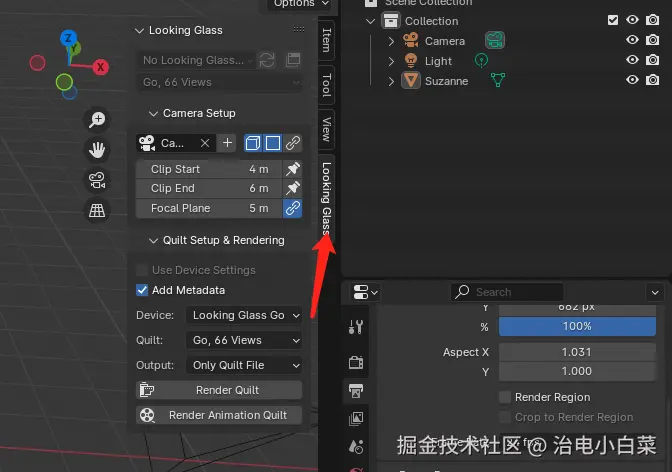The width and height of the screenshot is (672, 472).
Task: Toggle the Focal Plane link button
Action: click(x=293, y=208)
